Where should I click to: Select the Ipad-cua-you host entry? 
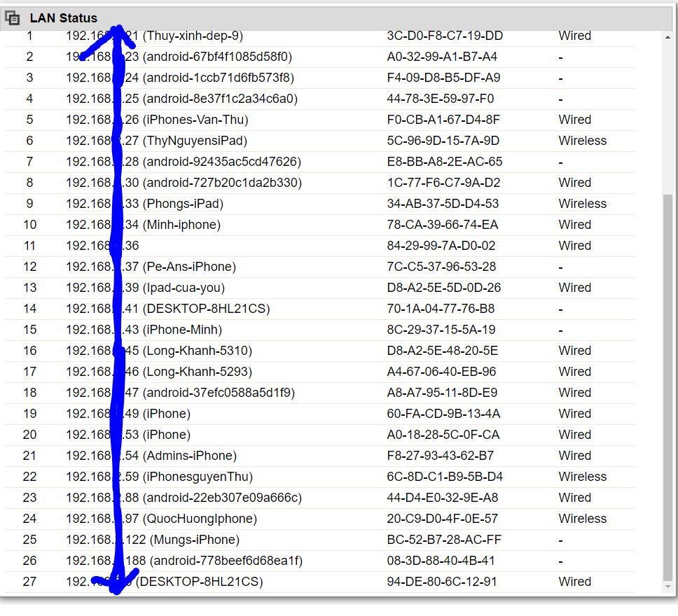(184, 288)
